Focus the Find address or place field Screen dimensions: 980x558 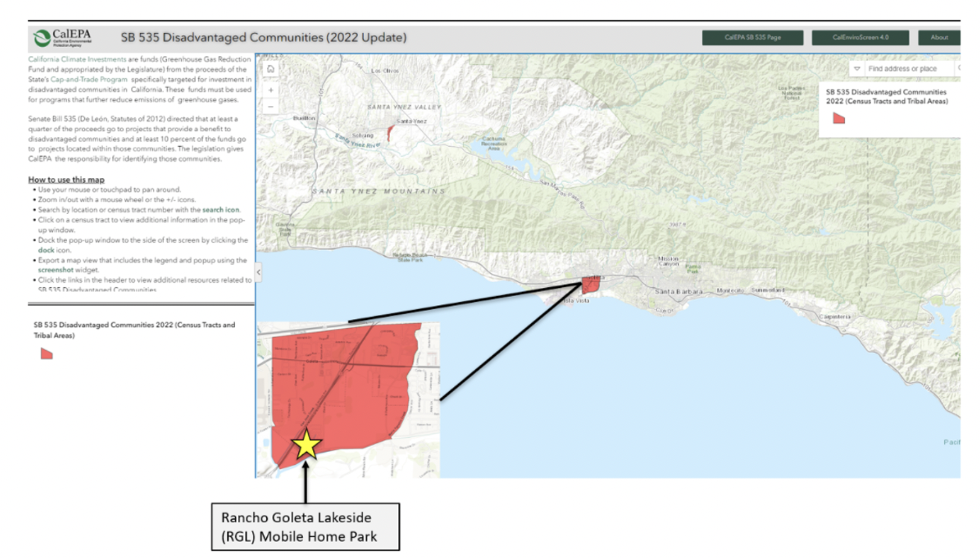tap(908, 69)
